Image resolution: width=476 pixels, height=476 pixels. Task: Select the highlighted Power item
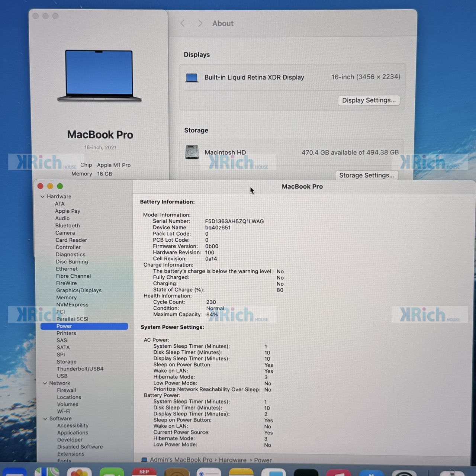pyautogui.click(x=84, y=326)
